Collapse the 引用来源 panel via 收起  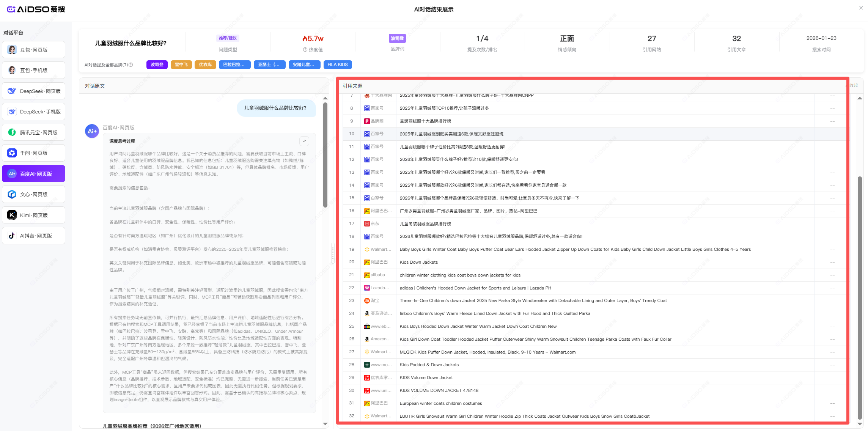pyautogui.click(x=853, y=86)
